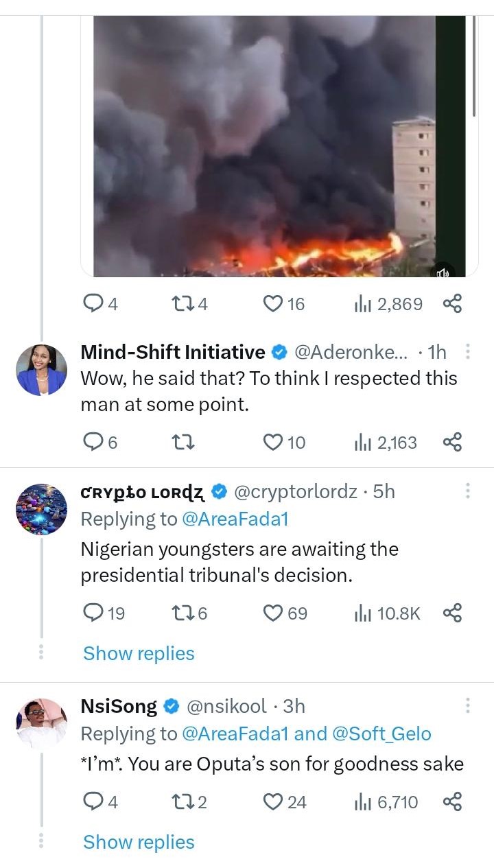Image resolution: width=494 pixels, height=868 pixels.
Task: Open more options on cryptorlordz tweet
Action: [x=468, y=491]
